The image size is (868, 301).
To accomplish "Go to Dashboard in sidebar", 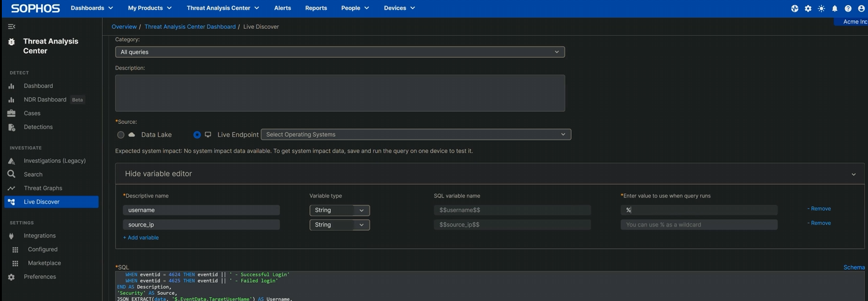I will click(x=38, y=86).
